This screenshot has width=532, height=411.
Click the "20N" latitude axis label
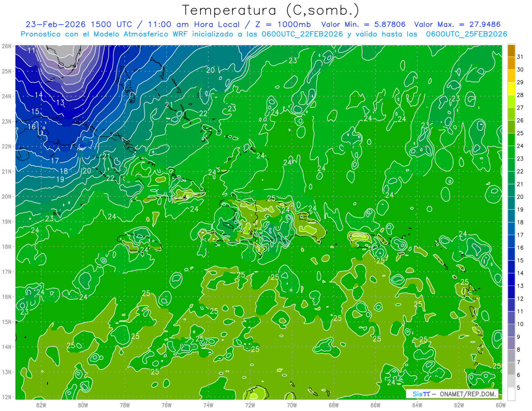(x=6, y=196)
